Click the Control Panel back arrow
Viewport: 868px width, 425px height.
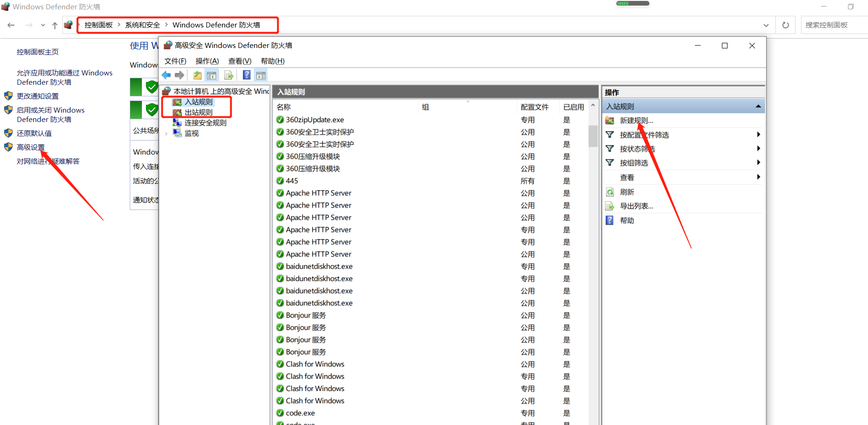11,25
